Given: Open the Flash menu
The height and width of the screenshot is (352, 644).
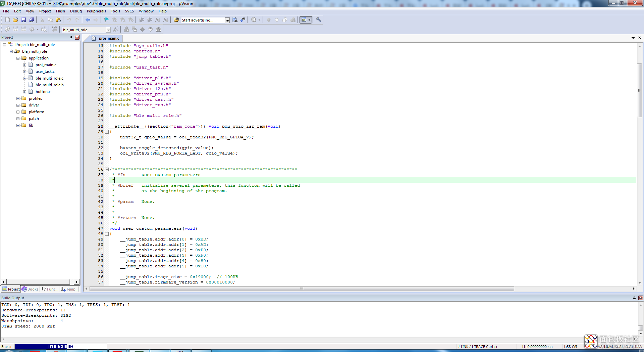Looking at the screenshot, I should tap(60, 11).
